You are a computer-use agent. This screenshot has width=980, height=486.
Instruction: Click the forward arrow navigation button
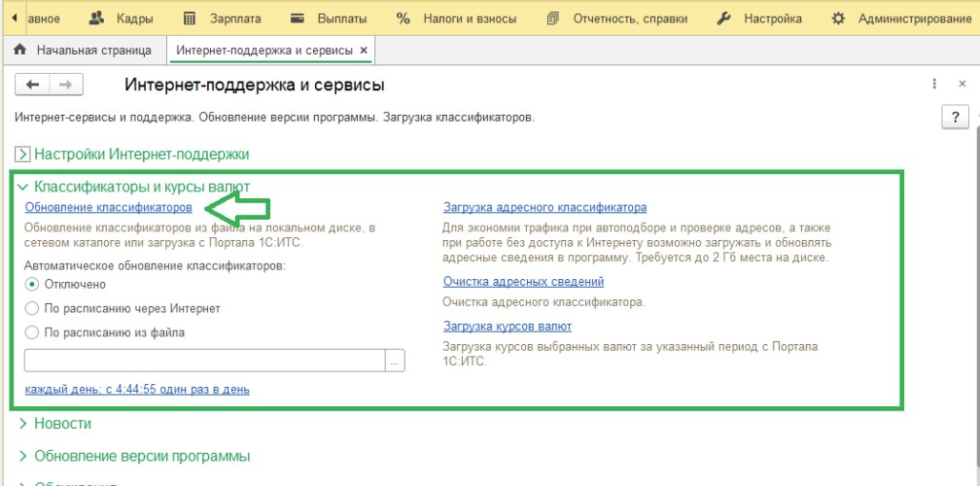[65, 86]
